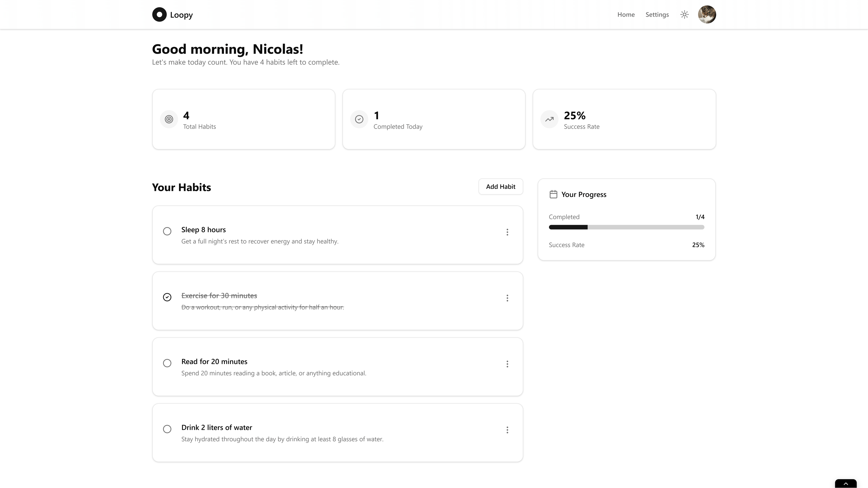Screen dimensions: 868x488
Task: Select the Drink 2 liters of water habit card
Action: (337, 432)
